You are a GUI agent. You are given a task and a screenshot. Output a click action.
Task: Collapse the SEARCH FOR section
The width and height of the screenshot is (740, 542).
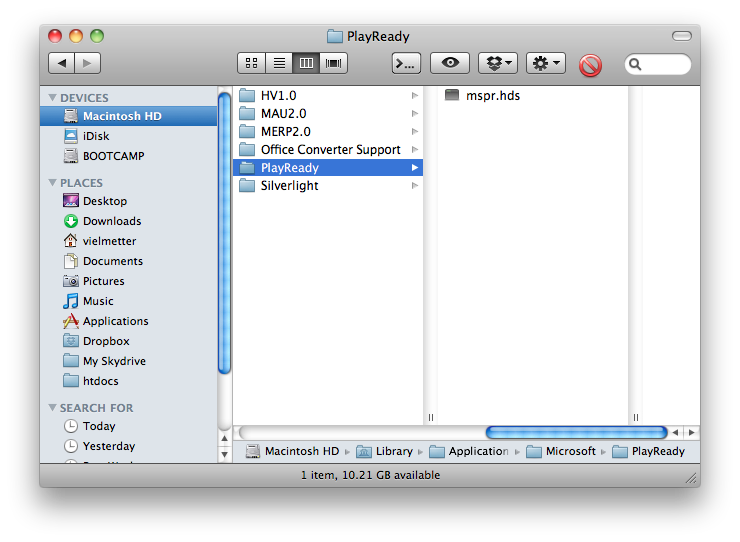coord(52,407)
